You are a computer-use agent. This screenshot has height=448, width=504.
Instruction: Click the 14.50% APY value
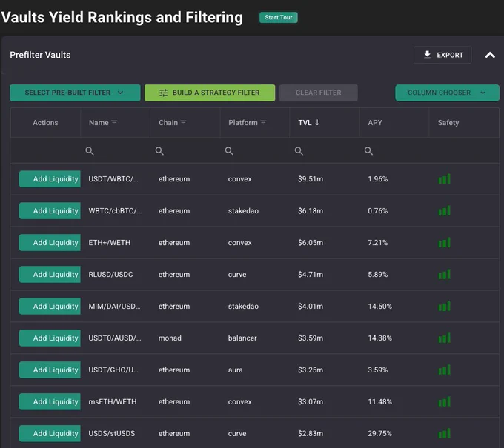(x=380, y=306)
